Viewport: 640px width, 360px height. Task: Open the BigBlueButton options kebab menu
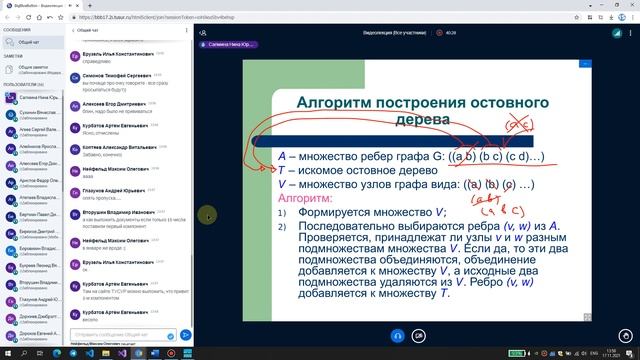pyautogui.click(x=630, y=33)
